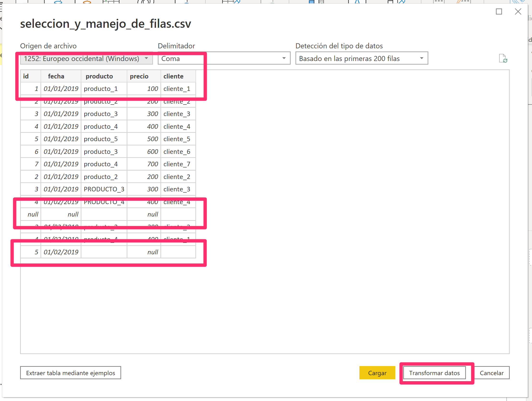Click the cell cliente_7
The image size is (532, 401).
(178, 164)
